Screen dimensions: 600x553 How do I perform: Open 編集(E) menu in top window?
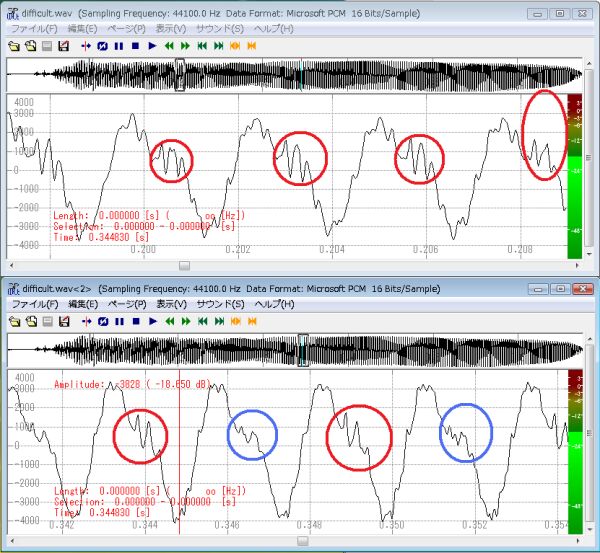tap(82, 29)
